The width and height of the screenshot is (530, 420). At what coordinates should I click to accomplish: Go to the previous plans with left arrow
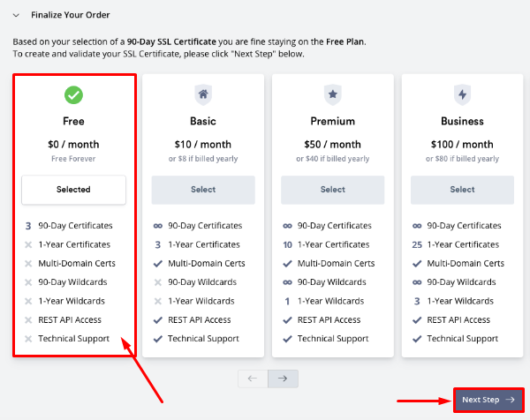coord(253,379)
